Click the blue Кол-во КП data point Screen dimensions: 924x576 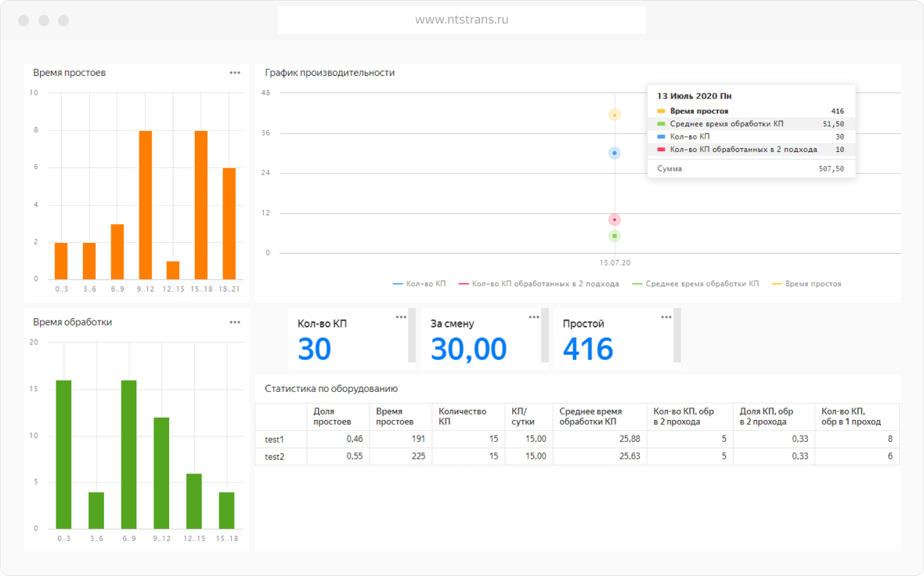[615, 153]
